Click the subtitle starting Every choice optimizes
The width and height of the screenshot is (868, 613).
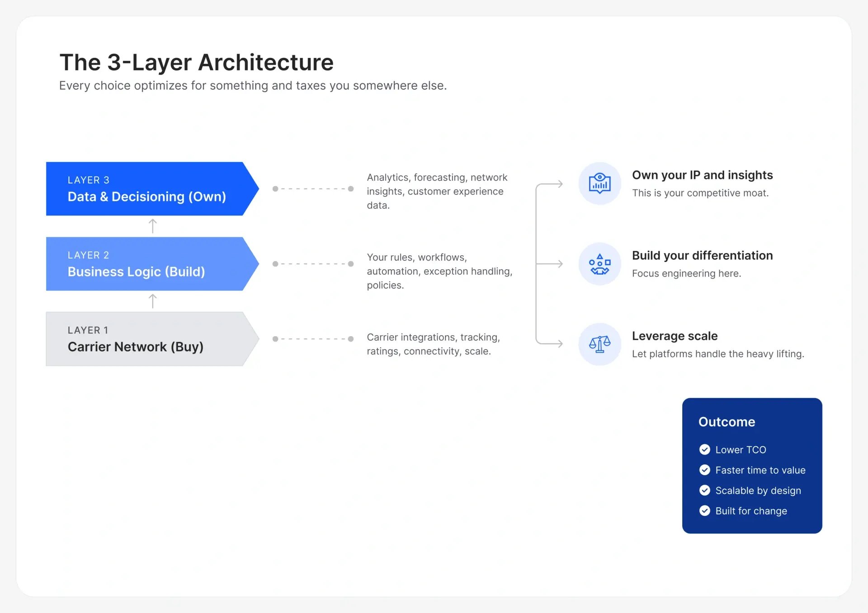coord(253,86)
